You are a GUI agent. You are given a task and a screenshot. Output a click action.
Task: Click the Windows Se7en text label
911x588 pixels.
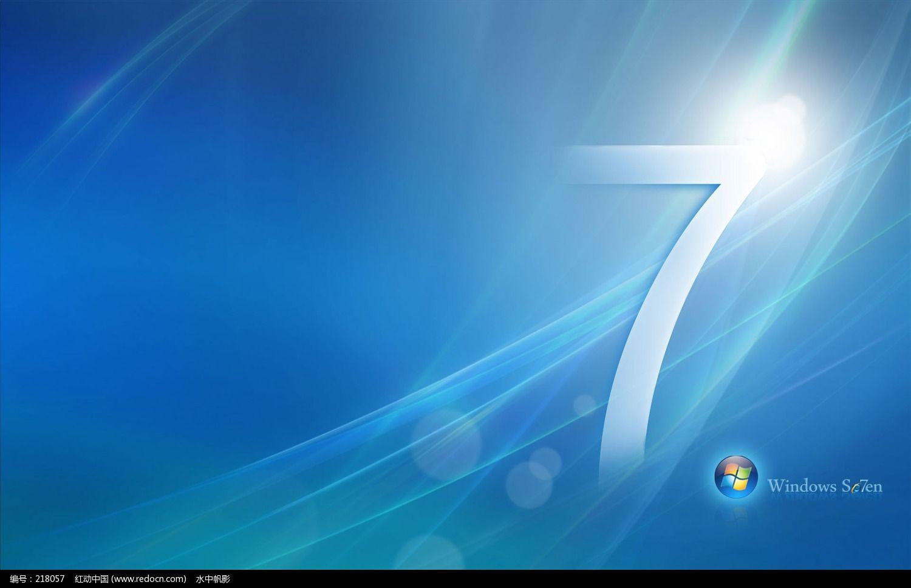click(x=825, y=486)
